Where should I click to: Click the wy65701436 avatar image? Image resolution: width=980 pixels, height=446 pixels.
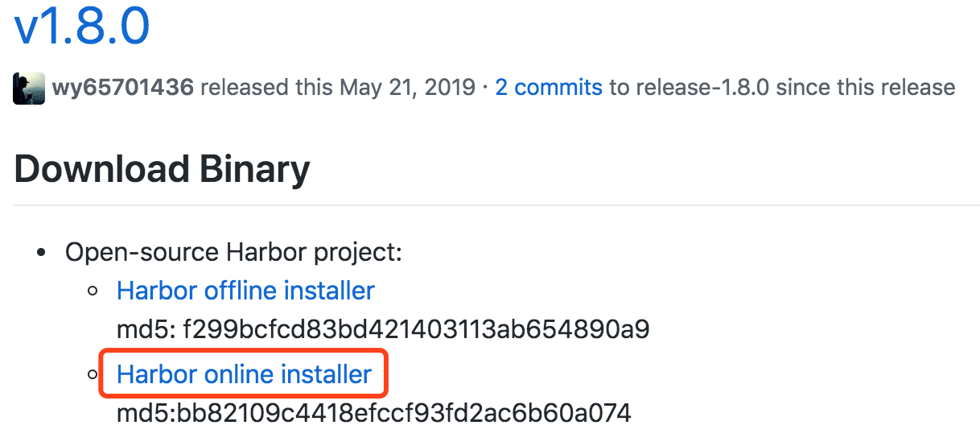(x=29, y=88)
